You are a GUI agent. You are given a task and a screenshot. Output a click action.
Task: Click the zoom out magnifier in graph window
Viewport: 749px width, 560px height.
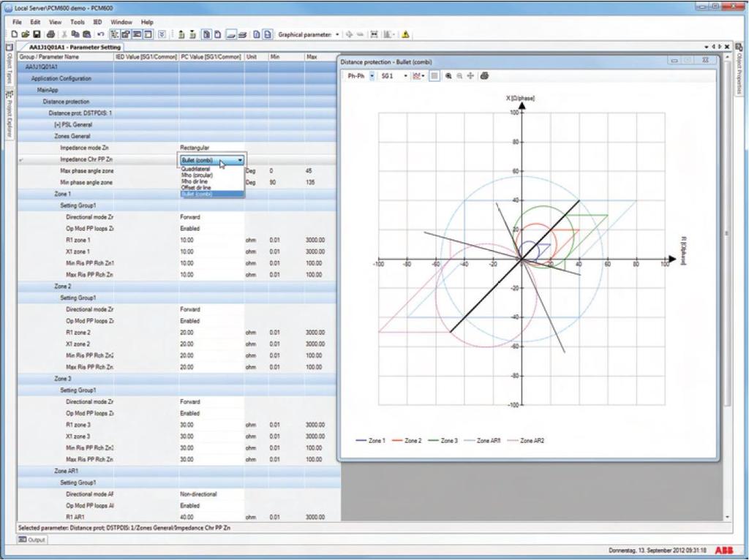click(459, 76)
